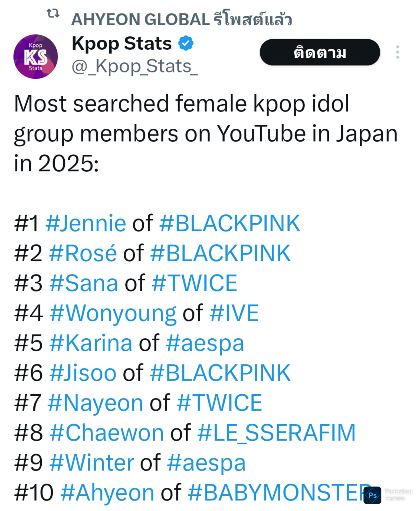This screenshot has width=420, height=511.
Task: Open the @_Kpop_Stats_ handle
Action: pyautogui.click(x=135, y=67)
